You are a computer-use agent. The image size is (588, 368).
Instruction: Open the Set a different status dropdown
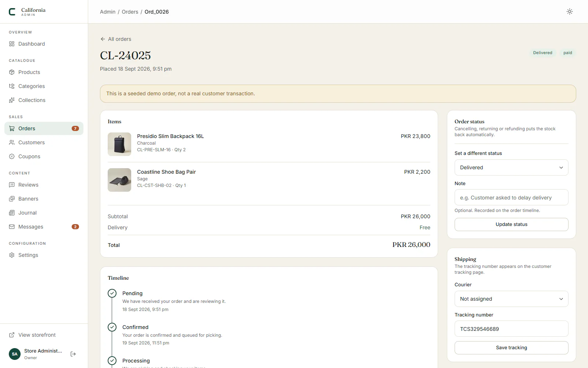(x=512, y=167)
